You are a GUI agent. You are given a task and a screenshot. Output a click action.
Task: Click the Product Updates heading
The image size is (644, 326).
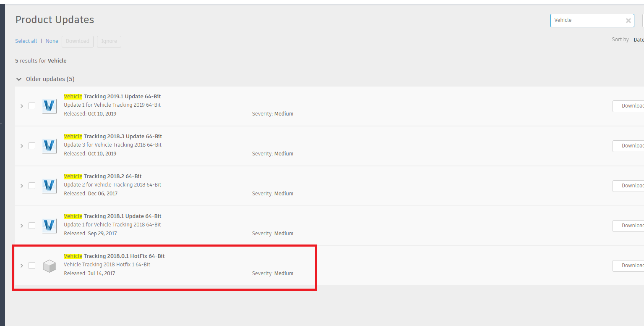click(55, 20)
